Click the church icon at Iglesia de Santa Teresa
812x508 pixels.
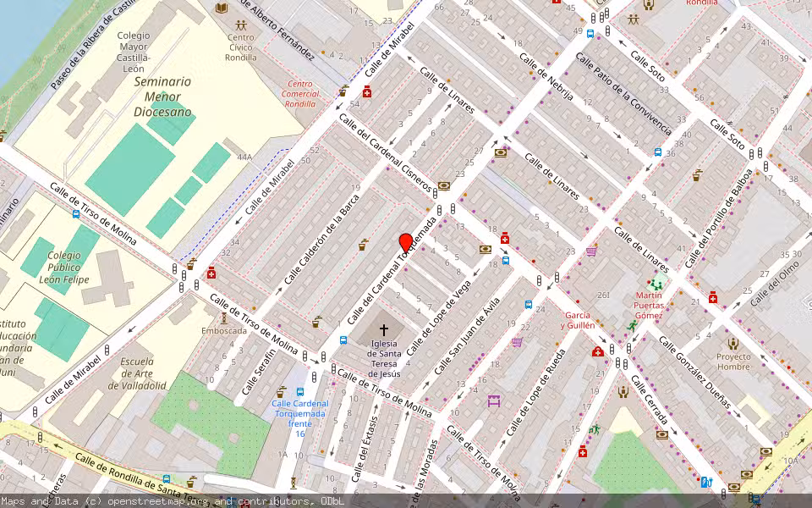coord(383,329)
